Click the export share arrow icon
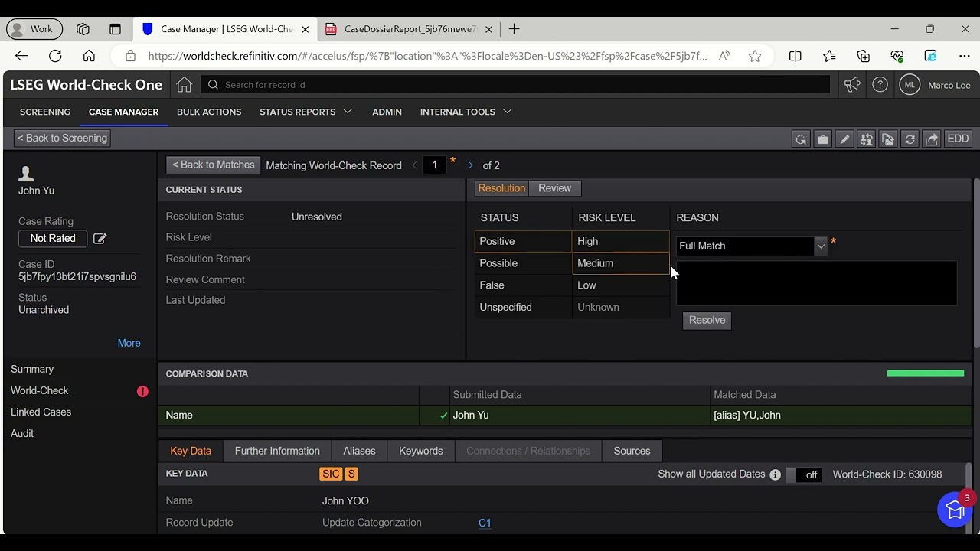 coord(932,139)
